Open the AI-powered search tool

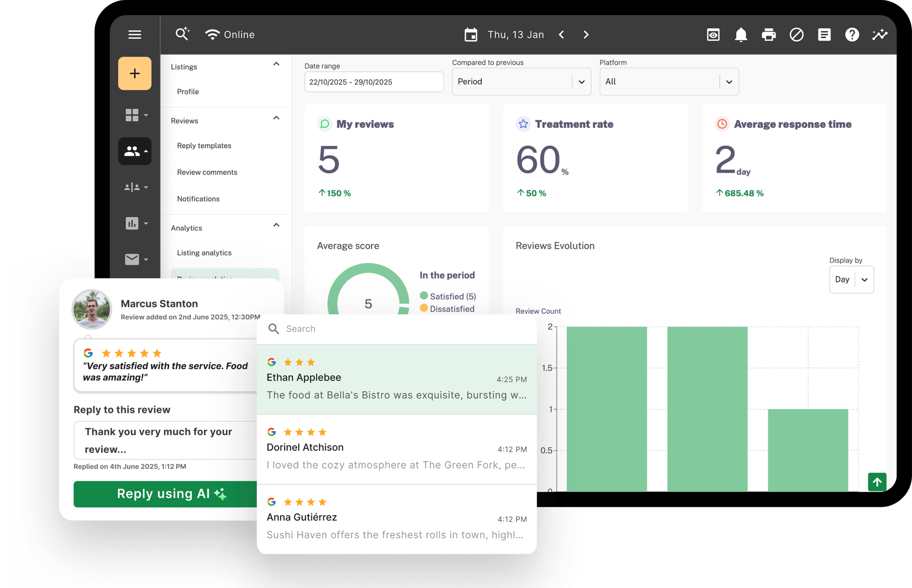(182, 34)
